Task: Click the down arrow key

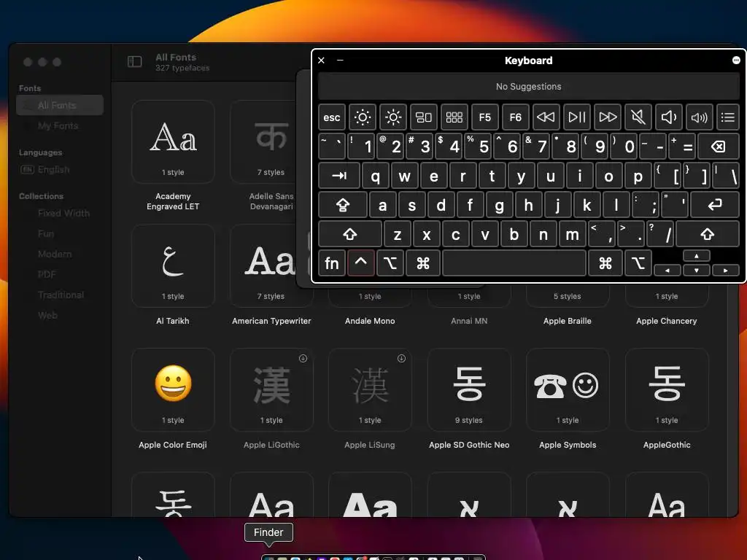Action: [x=697, y=271]
